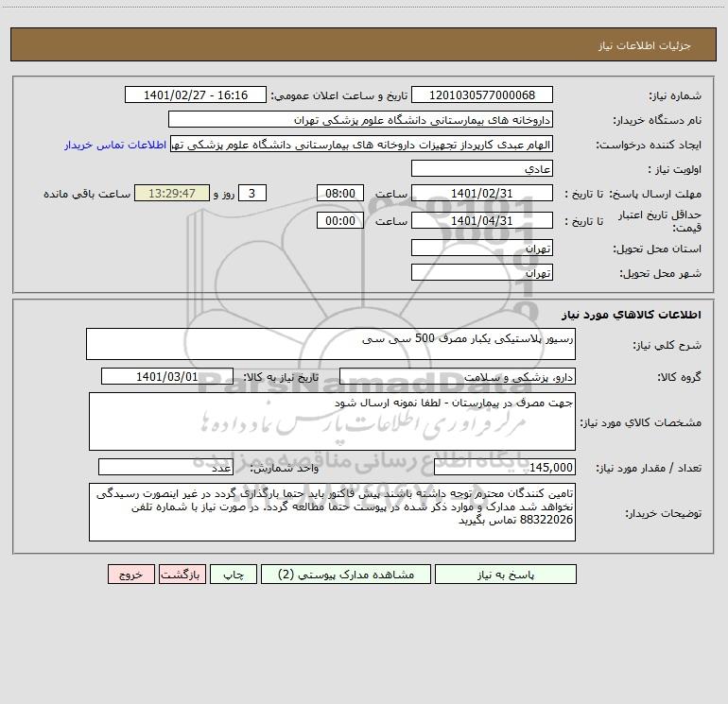
Task: Click quantity field 145,000
Action: tap(505, 467)
